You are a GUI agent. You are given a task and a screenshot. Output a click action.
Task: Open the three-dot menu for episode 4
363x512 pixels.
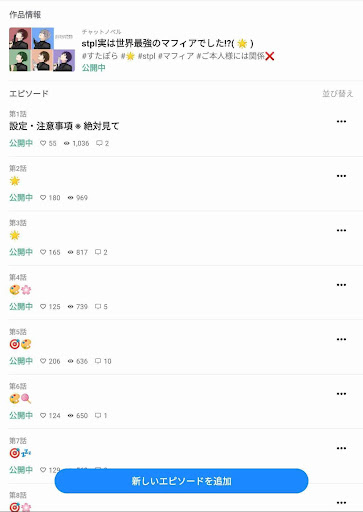click(341, 285)
